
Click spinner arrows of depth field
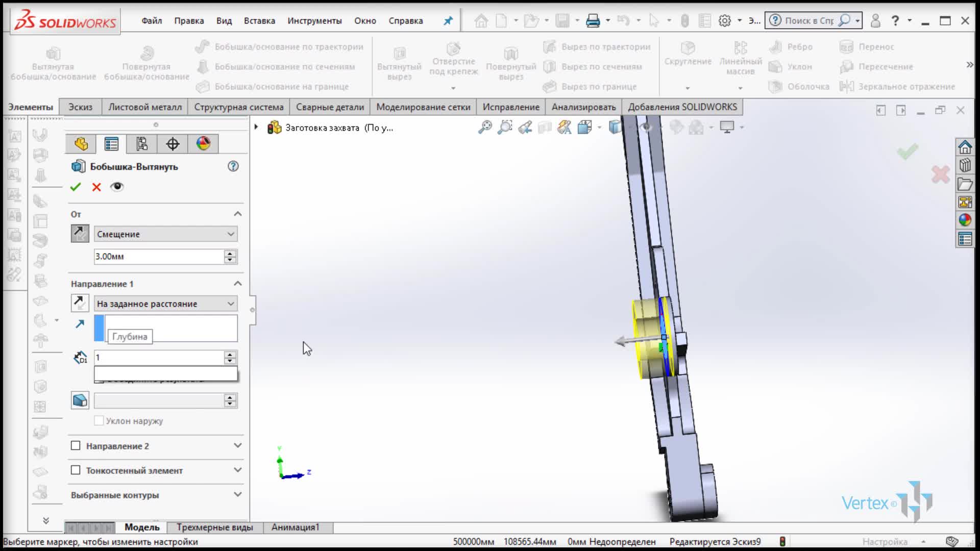point(230,357)
